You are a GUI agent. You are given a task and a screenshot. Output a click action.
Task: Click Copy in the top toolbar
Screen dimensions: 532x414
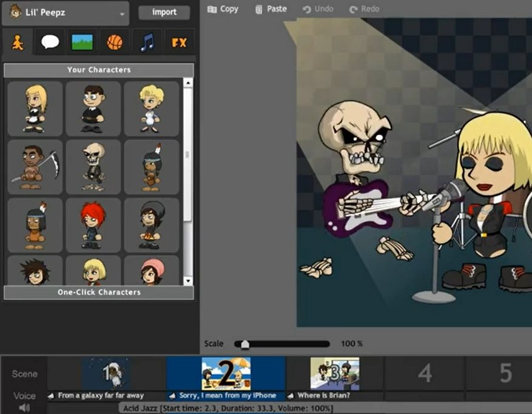(x=223, y=9)
